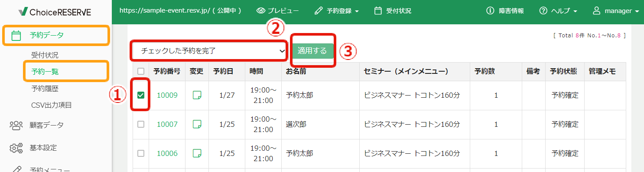Click the プレビュー eye link

(277, 11)
